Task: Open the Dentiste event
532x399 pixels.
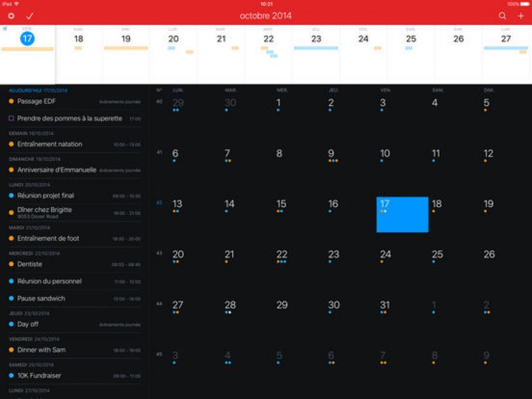Action: click(30, 264)
